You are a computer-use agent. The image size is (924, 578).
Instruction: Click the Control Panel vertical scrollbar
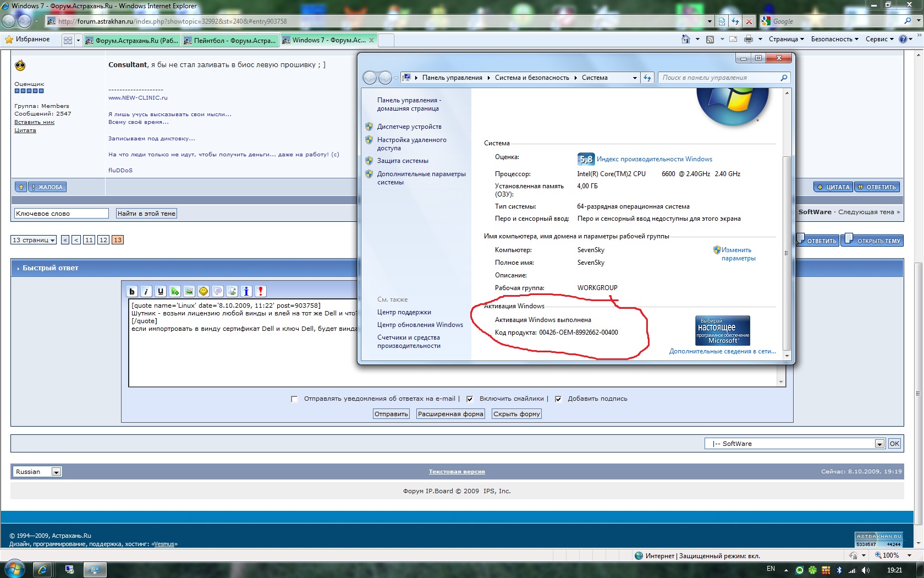[787, 253]
